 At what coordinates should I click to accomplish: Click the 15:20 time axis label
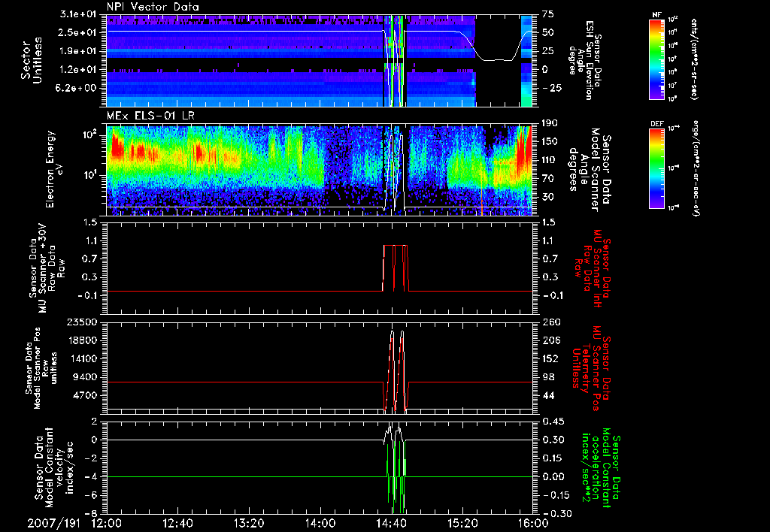point(462,523)
